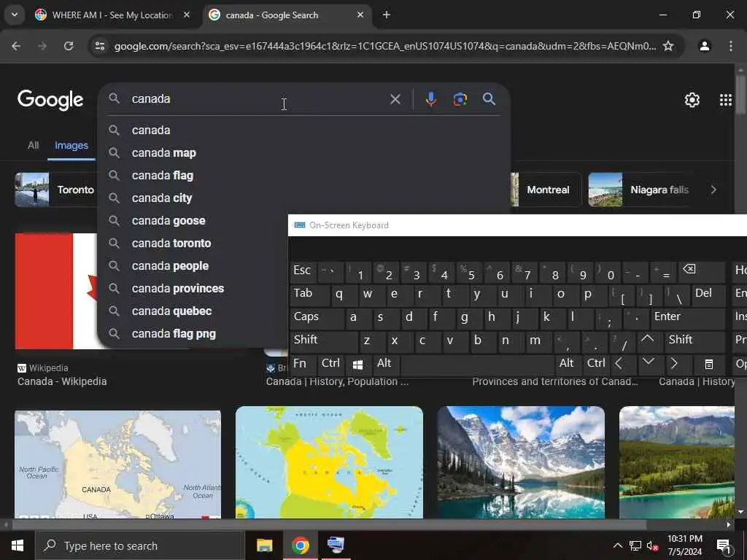Select the canada provinces suggestion
The width and height of the screenshot is (747, 560).
click(194, 289)
